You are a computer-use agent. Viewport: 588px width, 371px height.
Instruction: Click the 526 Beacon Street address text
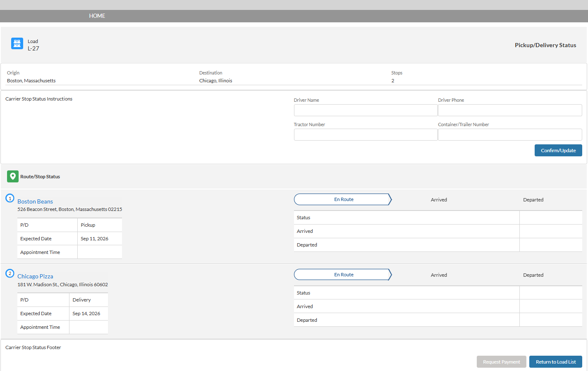pyautogui.click(x=69, y=209)
